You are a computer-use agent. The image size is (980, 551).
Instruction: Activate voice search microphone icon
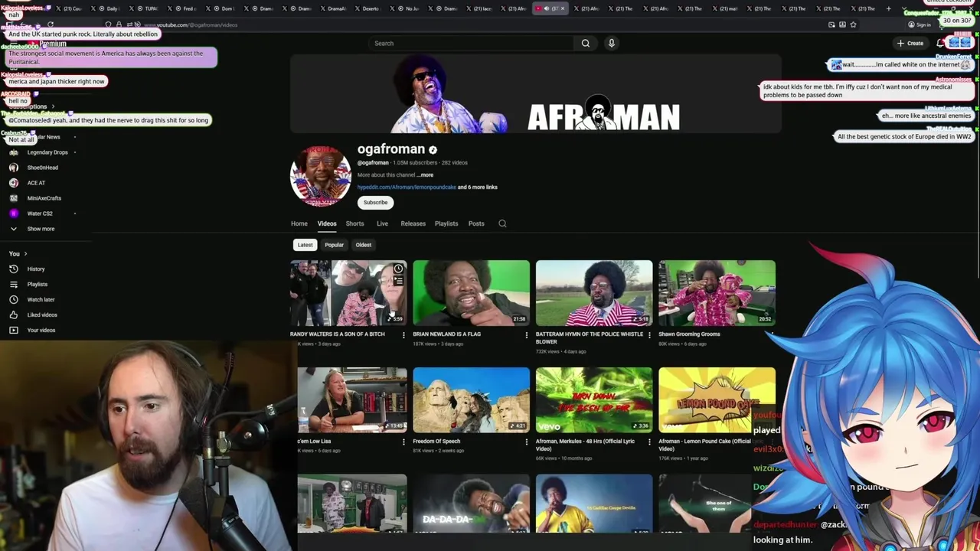(611, 44)
